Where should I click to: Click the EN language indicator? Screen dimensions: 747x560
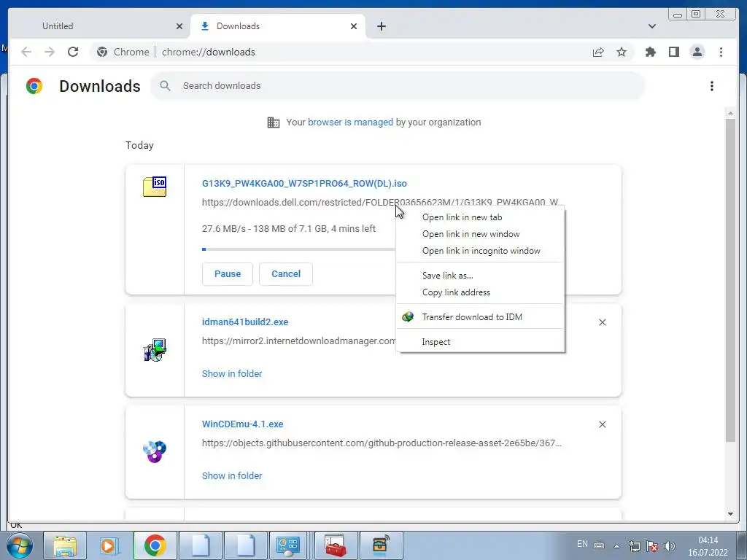(582, 544)
